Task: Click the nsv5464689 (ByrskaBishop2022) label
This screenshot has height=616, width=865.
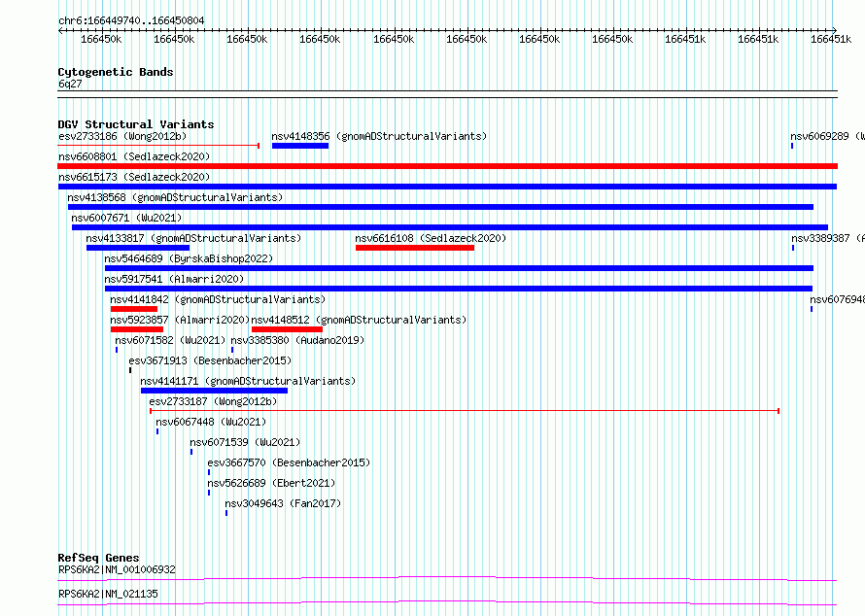Action: (x=189, y=258)
